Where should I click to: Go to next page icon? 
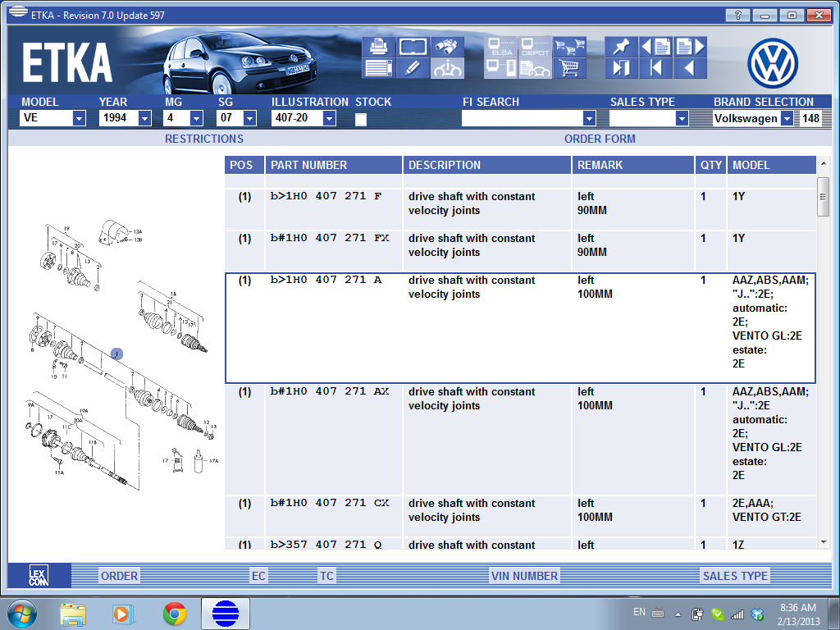689,47
